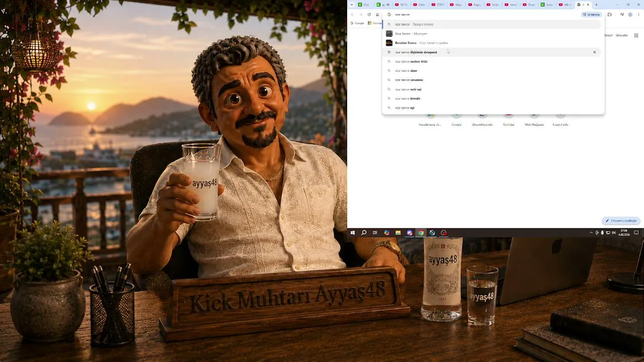
Task: Open the taskbar clock and date
Action: pos(624,233)
